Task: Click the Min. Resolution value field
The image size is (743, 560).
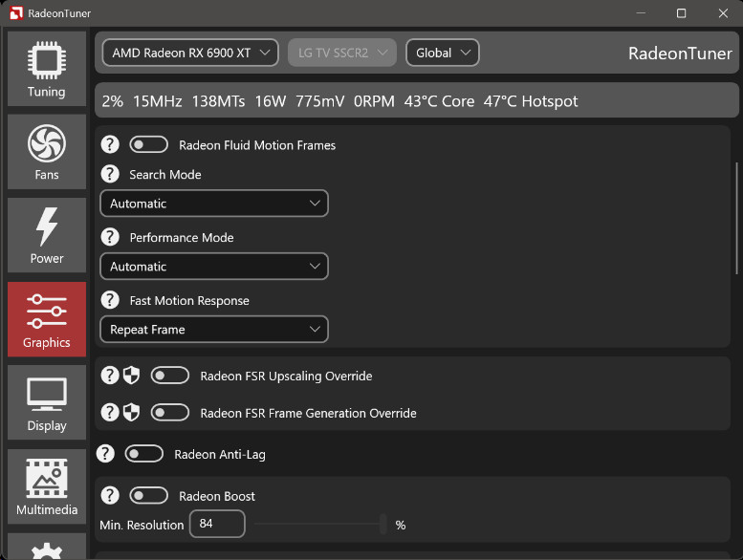Action: pyautogui.click(x=217, y=525)
